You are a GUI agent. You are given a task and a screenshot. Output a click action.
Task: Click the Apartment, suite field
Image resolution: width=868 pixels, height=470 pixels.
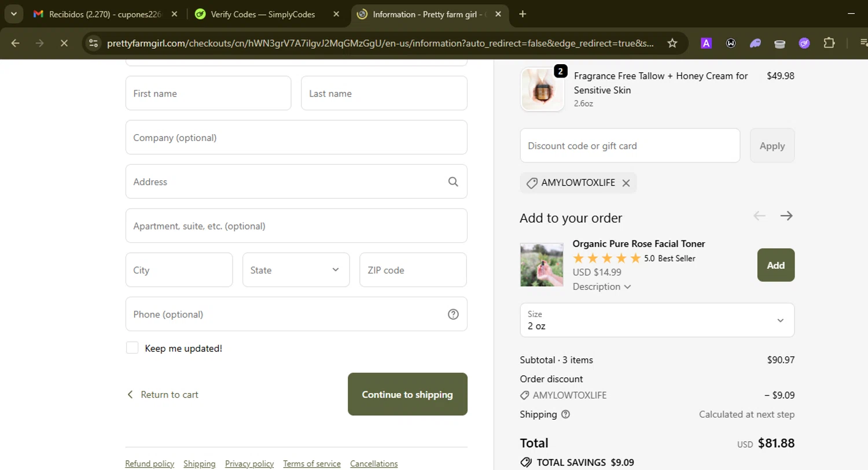[296, 225]
